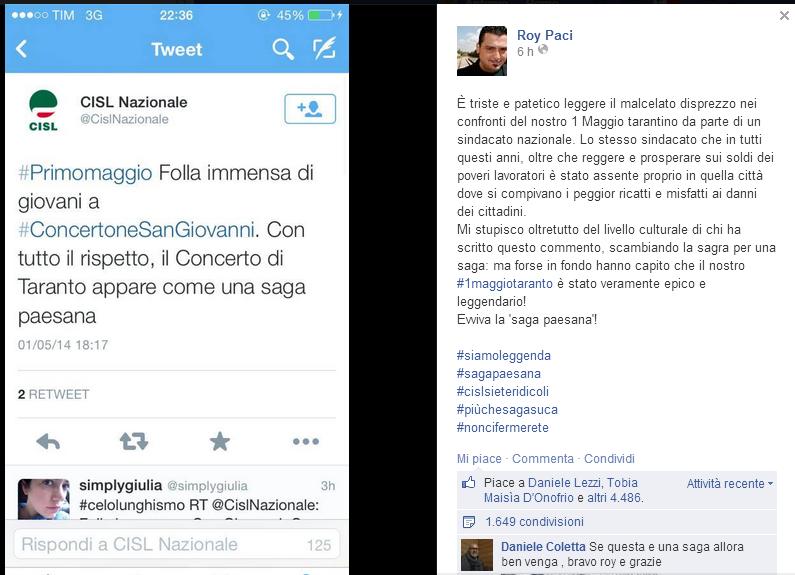Open more options three-dot icon
795x575 pixels.
tap(306, 441)
